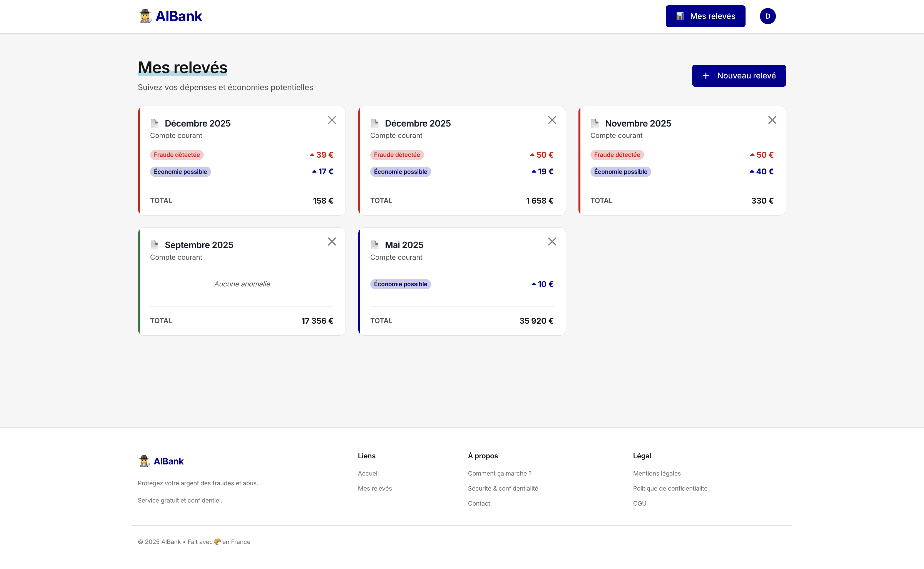Visit the Contact footer link
924x569 pixels.
[479, 504]
